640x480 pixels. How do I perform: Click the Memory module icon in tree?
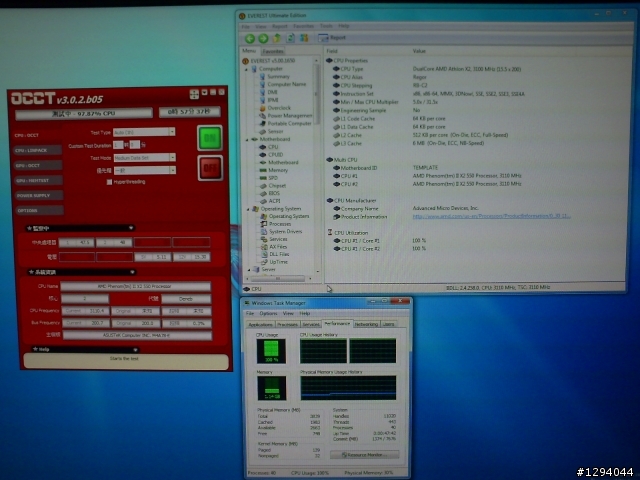(x=262, y=170)
